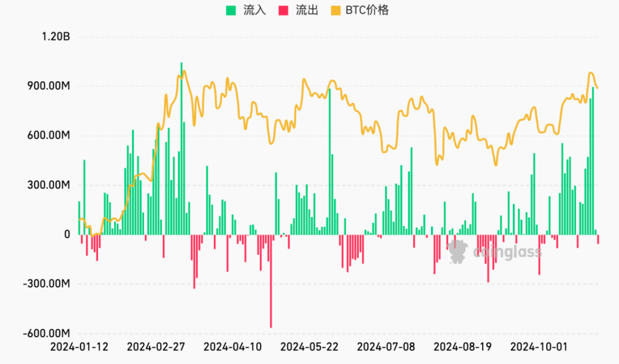Viewport: 619px width, 364px height.
Task: Click the 2024-07-08 date axis label
Action: pyautogui.click(x=386, y=347)
